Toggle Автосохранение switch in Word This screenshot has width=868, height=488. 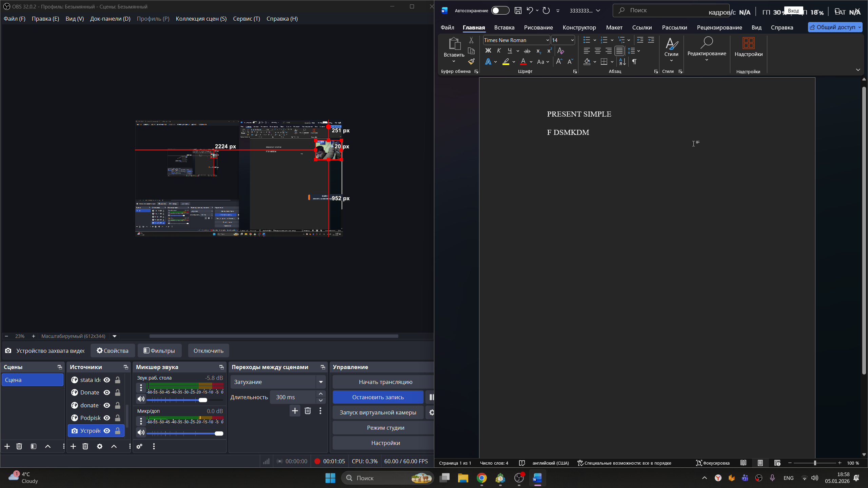click(x=500, y=11)
